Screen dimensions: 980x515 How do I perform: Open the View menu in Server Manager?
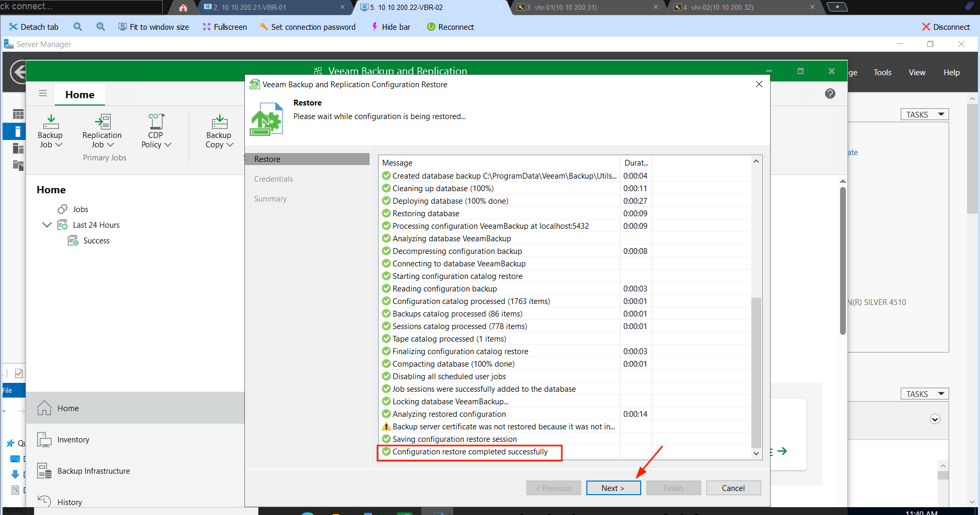917,73
